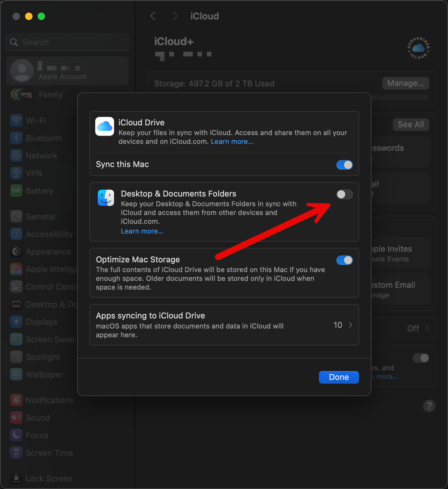Click the Accessibility sidebar icon
The image size is (448, 489).
(16, 234)
